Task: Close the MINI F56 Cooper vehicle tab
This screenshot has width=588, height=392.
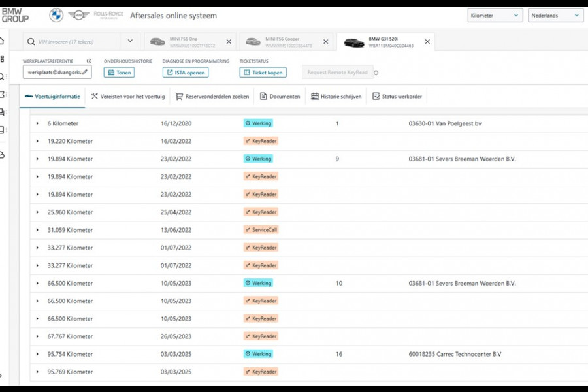Action: click(x=325, y=42)
